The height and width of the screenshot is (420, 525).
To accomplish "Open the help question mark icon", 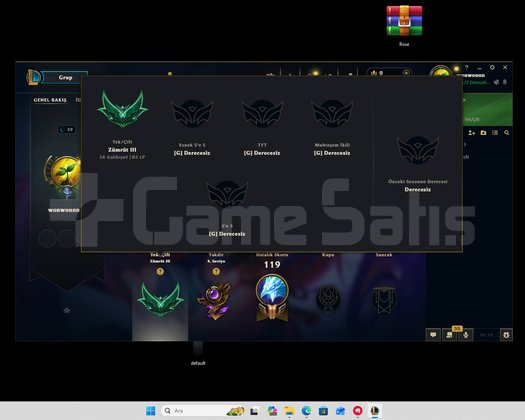I will pos(466,67).
